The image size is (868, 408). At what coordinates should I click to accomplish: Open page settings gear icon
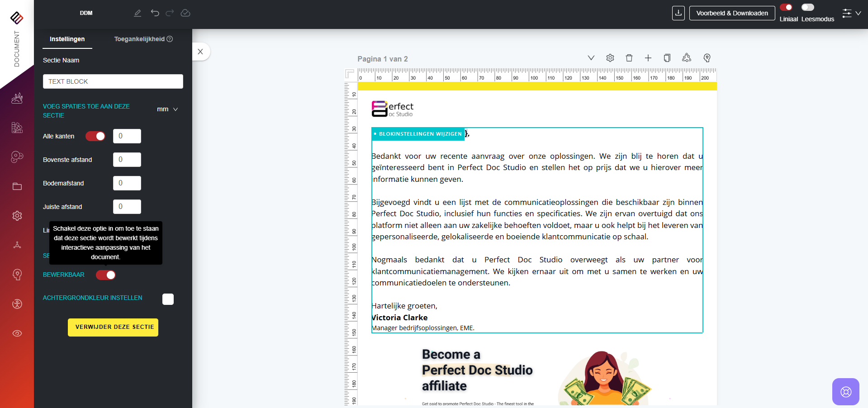point(610,58)
